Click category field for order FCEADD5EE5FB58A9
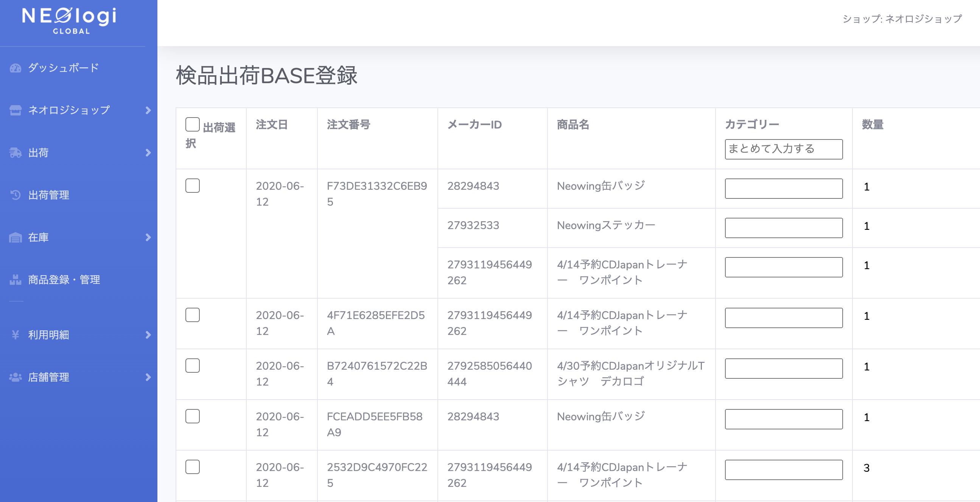 click(x=783, y=419)
